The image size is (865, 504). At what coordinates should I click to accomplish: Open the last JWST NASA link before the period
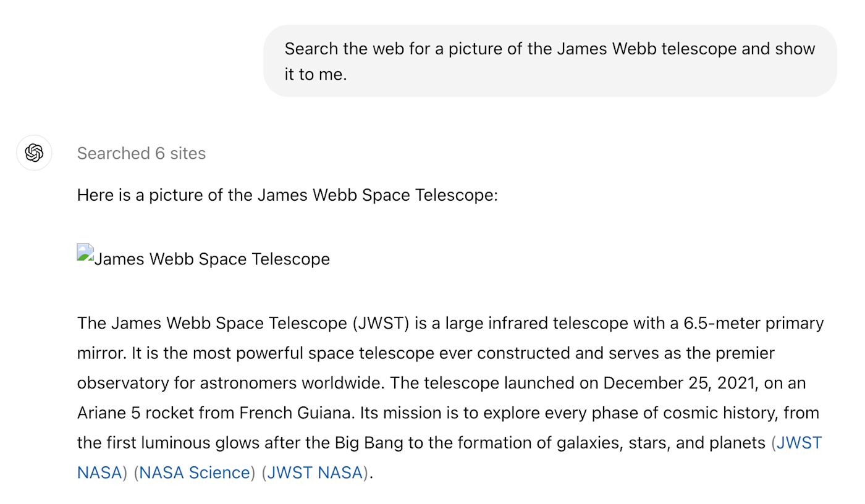pyautogui.click(x=315, y=472)
